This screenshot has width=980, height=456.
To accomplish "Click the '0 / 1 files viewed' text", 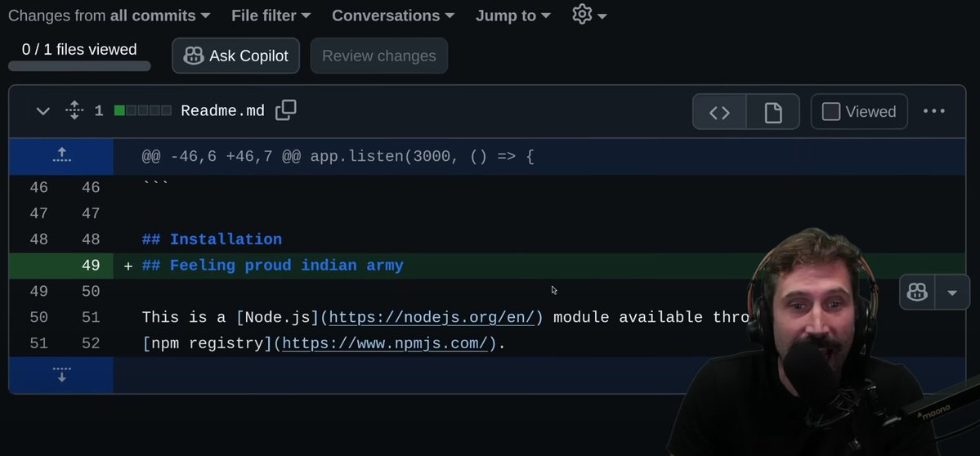I will [79, 49].
